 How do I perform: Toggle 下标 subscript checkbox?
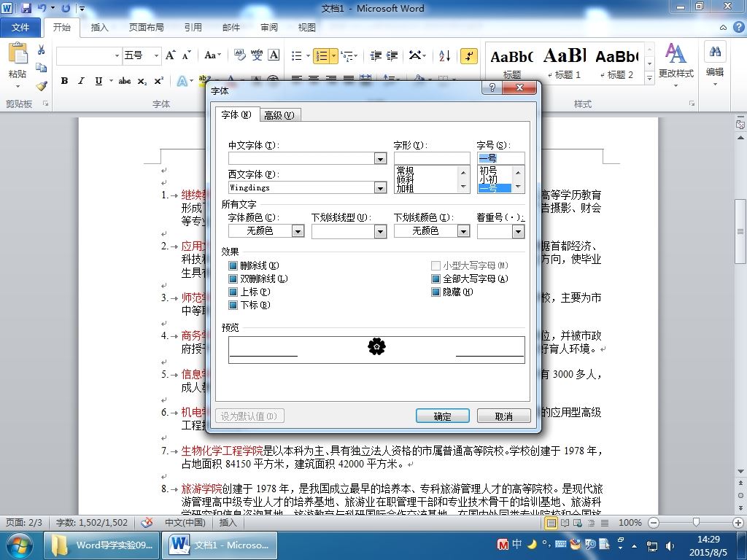[x=233, y=306]
